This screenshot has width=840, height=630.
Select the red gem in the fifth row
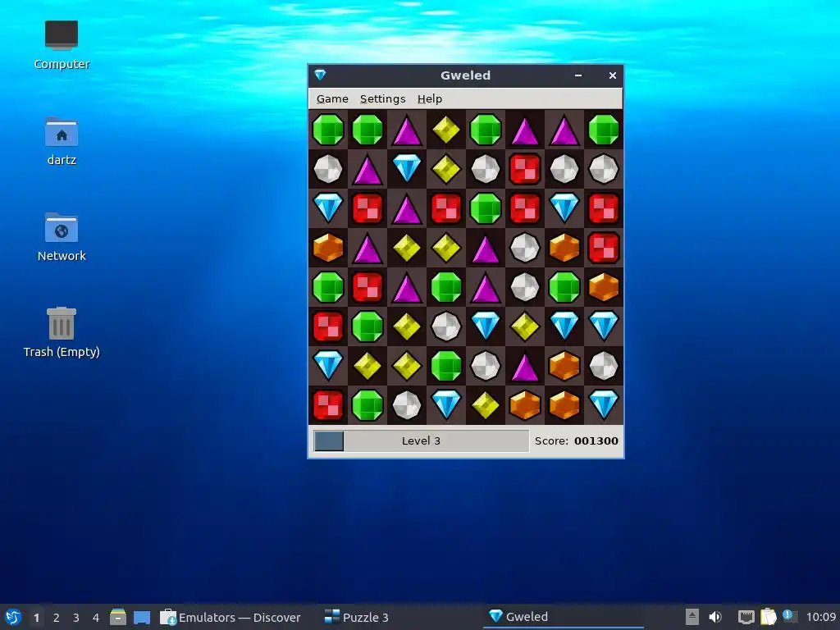(367, 287)
